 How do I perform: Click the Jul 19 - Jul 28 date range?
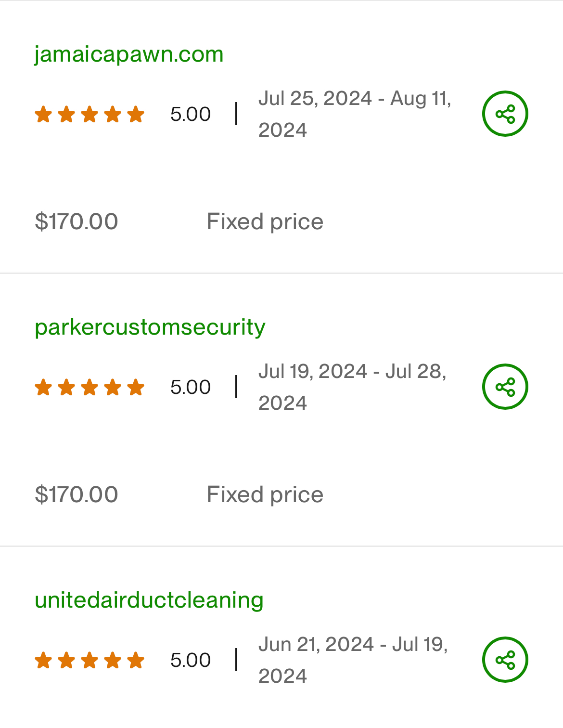pos(352,387)
